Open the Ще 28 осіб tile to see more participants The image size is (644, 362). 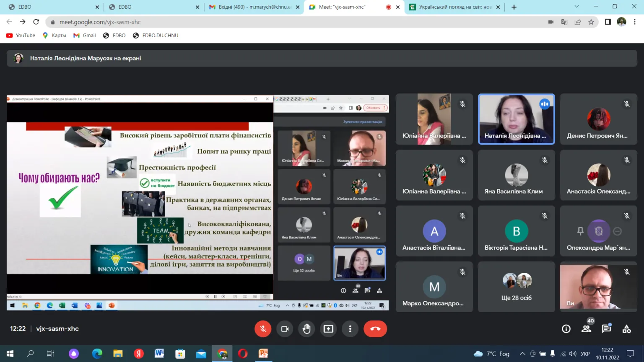pos(517,287)
